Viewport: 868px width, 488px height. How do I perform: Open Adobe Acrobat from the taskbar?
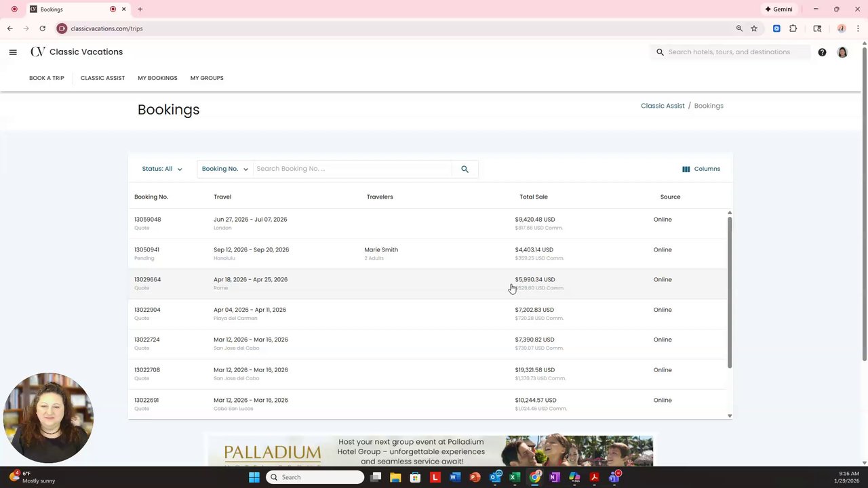[x=594, y=477]
